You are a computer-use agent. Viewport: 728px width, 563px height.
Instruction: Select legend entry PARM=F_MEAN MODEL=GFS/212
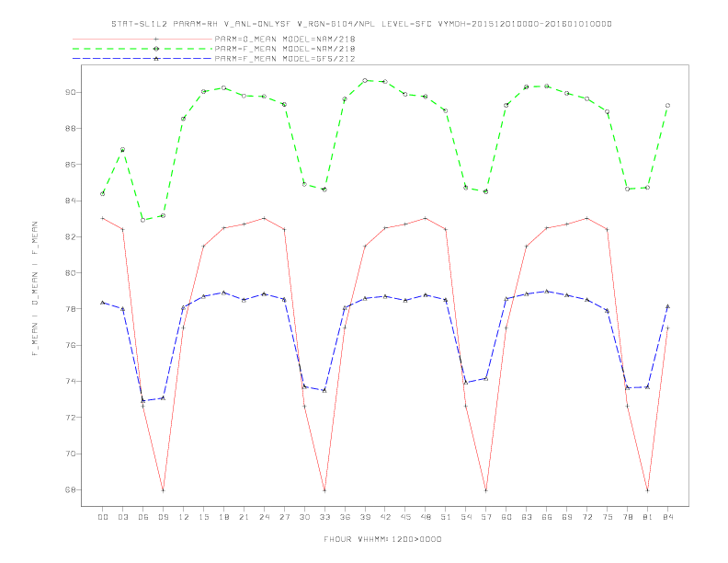tap(285, 59)
